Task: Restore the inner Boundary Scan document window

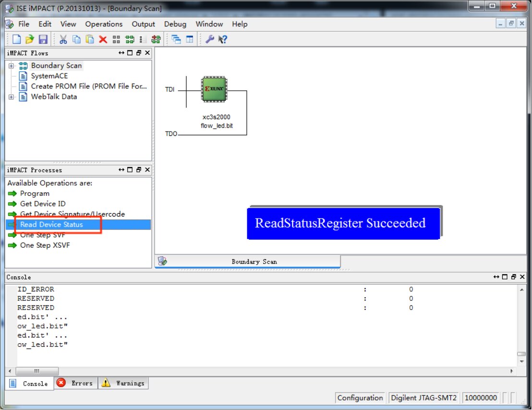Action: pyautogui.click(x=511, y=24)
